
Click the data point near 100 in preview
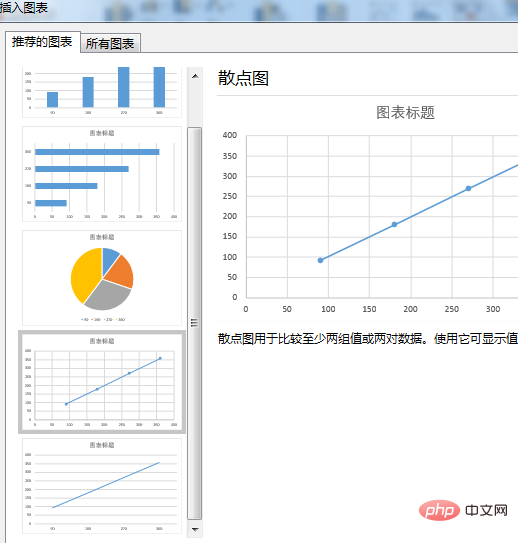click(x=320, y=260)
